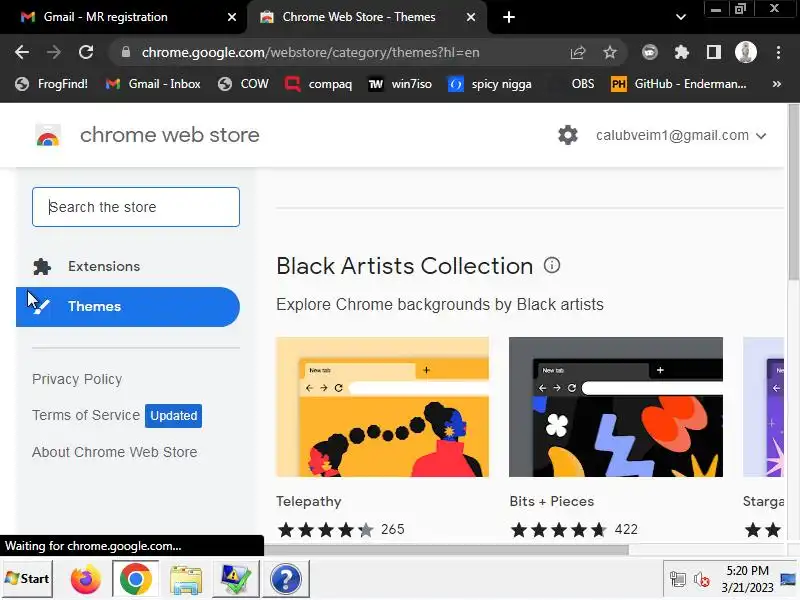Reload the Chrome Web Store page

(86, 52)
